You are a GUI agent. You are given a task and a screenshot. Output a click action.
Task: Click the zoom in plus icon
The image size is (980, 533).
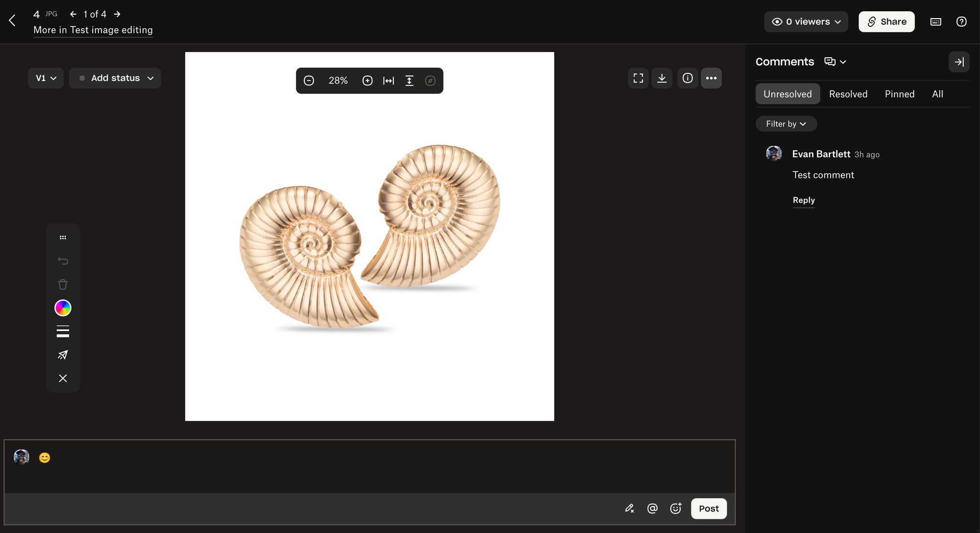point(367,81)
